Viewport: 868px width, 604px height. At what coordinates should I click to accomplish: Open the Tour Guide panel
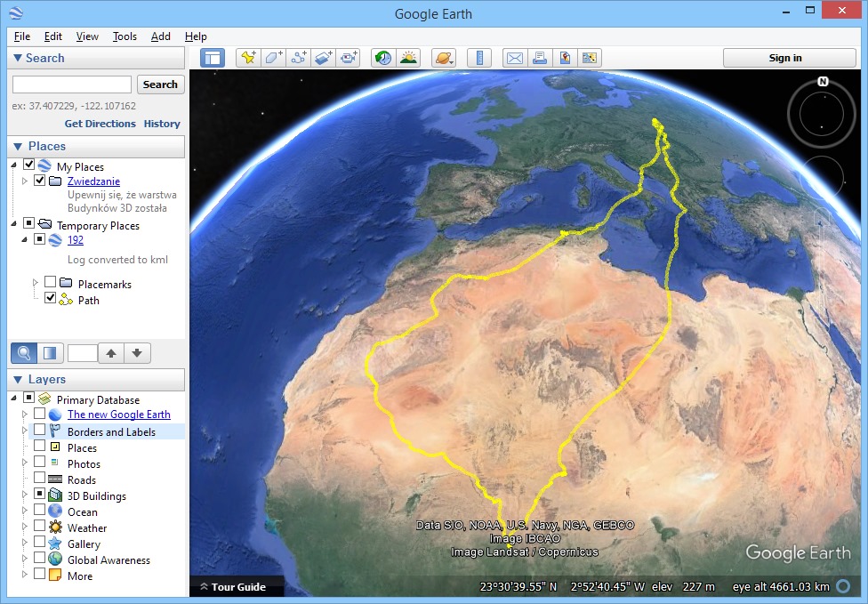234,587
